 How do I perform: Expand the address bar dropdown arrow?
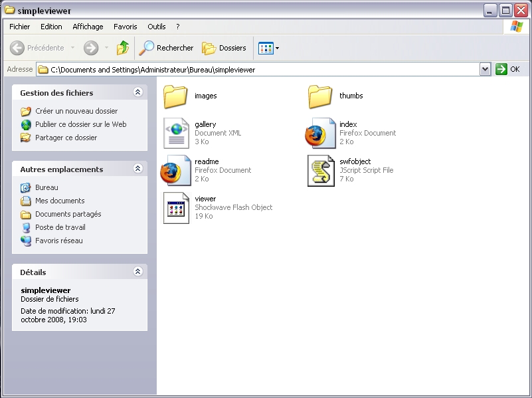485,69
